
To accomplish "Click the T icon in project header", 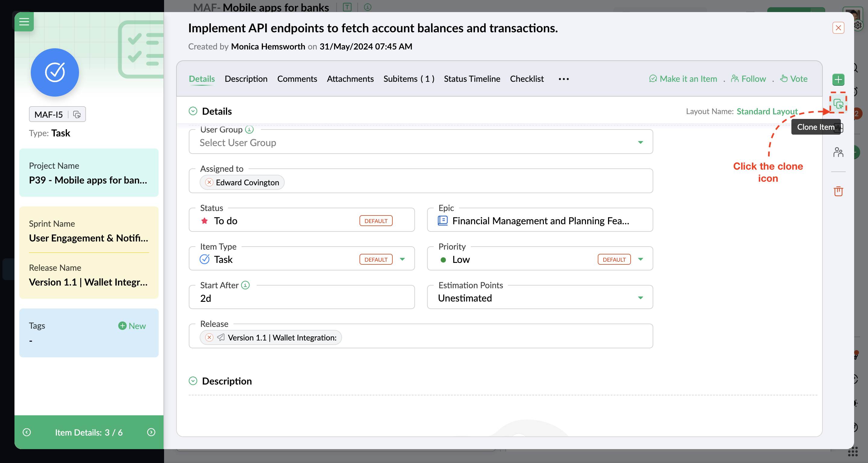I will [x=347, y=7].
